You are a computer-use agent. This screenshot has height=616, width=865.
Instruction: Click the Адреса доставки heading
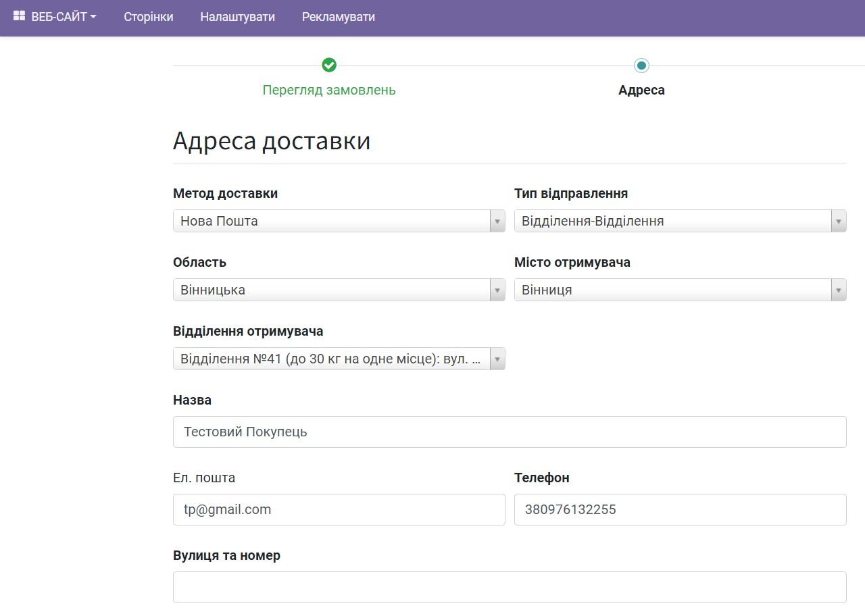point(272,140)
